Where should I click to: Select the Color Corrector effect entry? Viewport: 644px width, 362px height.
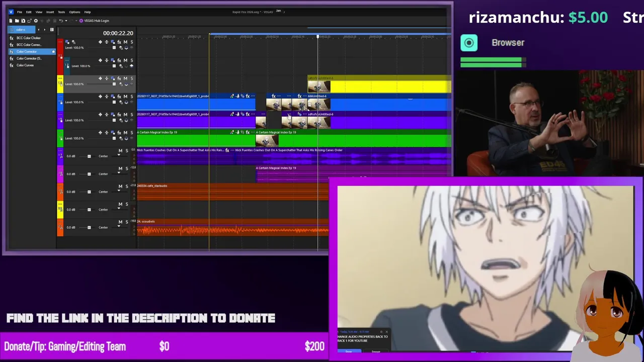pos(31,51)
